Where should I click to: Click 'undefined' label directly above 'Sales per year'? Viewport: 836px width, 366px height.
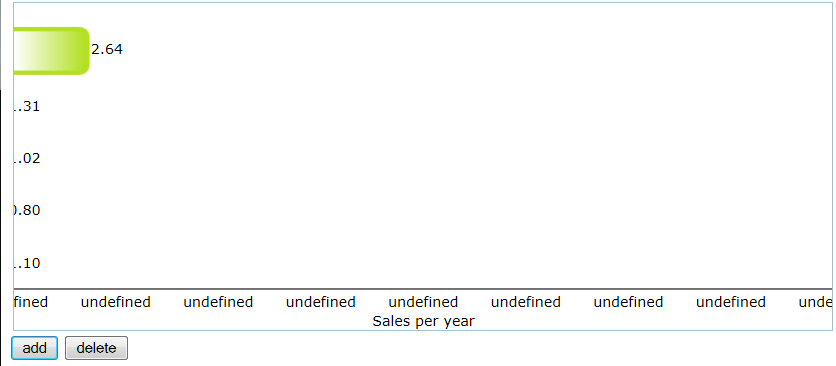click(423, 302)
